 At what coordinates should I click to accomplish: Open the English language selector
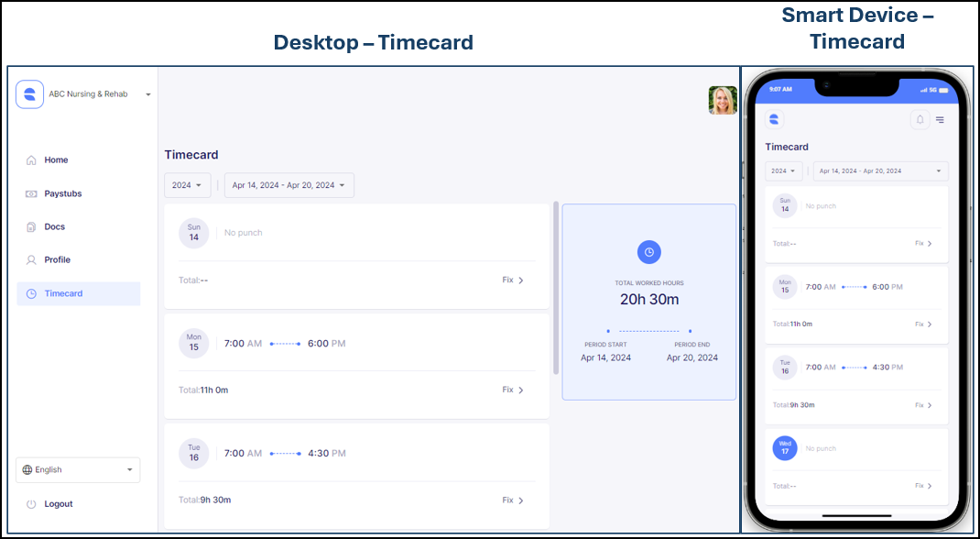click(78, 470)
